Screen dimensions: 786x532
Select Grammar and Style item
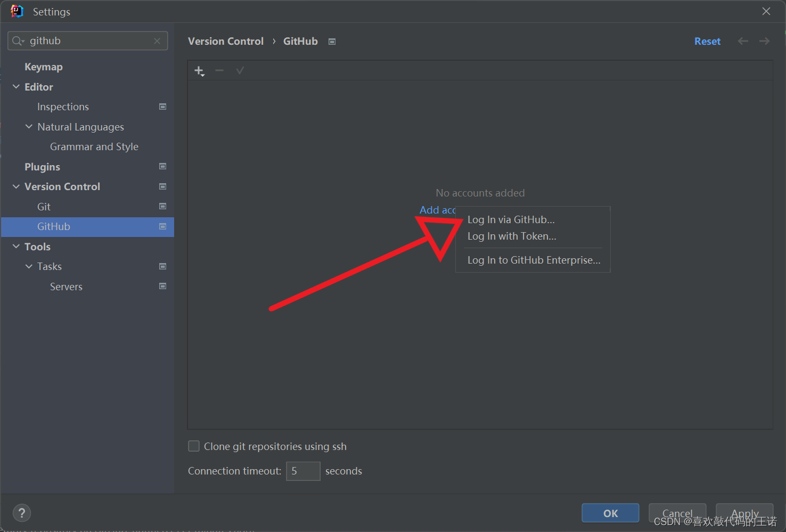pyautogui.click(x=94, y=146)
